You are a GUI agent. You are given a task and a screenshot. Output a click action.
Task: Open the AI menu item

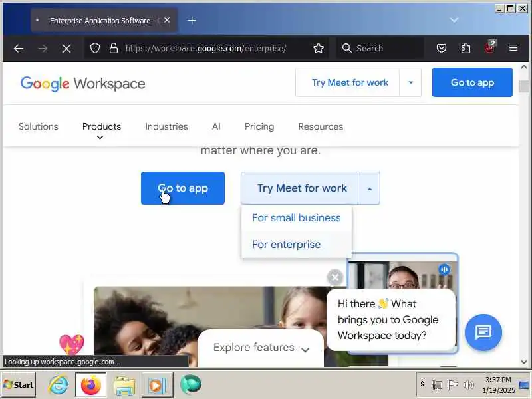tap(216, 126)
